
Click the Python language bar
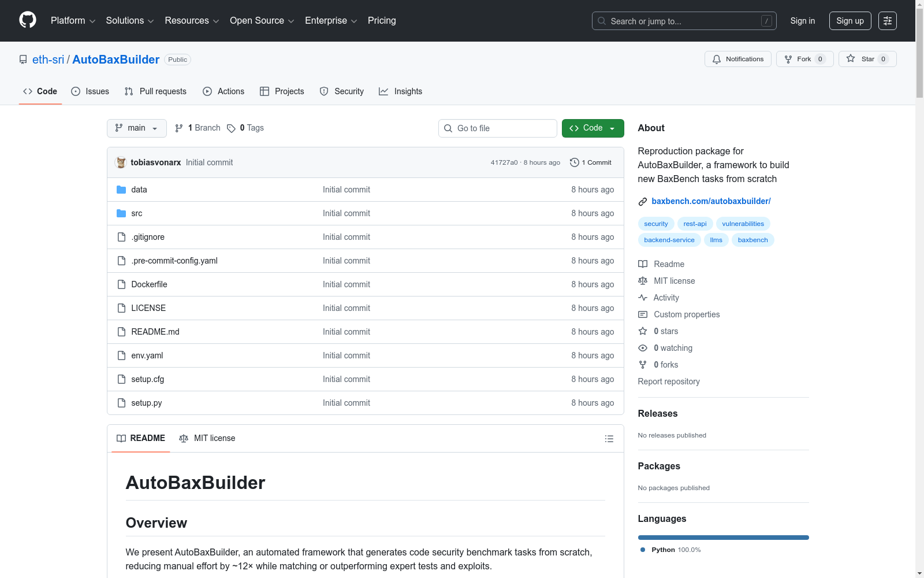tap(723, 538)
